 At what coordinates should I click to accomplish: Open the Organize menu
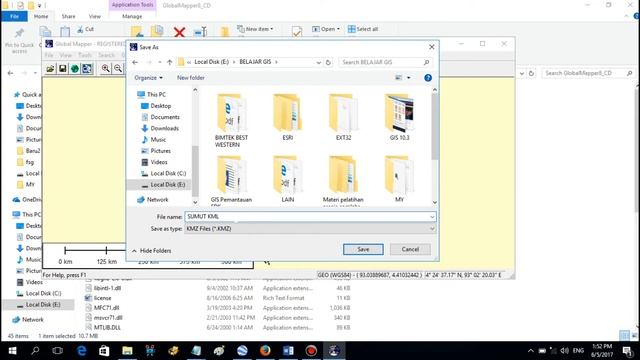(x=148, y=78)
